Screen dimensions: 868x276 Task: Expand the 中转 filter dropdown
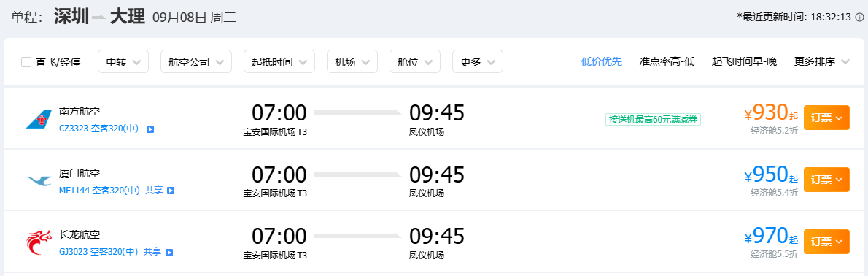pos(123,61)
